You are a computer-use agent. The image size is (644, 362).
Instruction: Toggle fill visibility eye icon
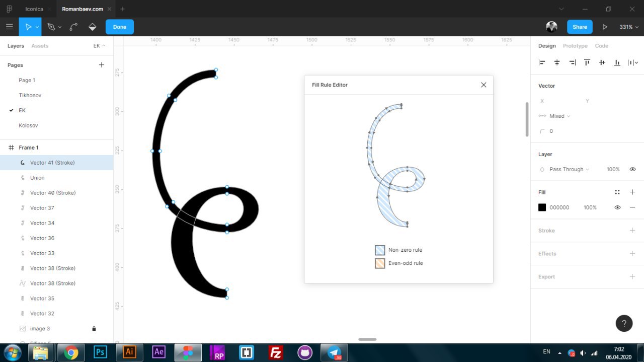click(x=617, y=207)
